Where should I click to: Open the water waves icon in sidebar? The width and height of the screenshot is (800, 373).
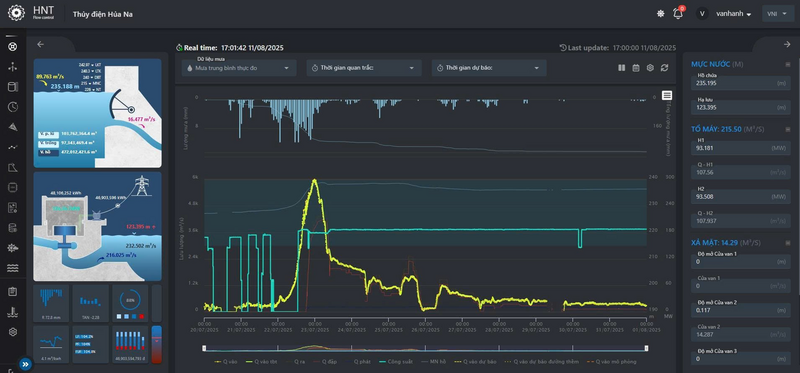click(13, 267)
